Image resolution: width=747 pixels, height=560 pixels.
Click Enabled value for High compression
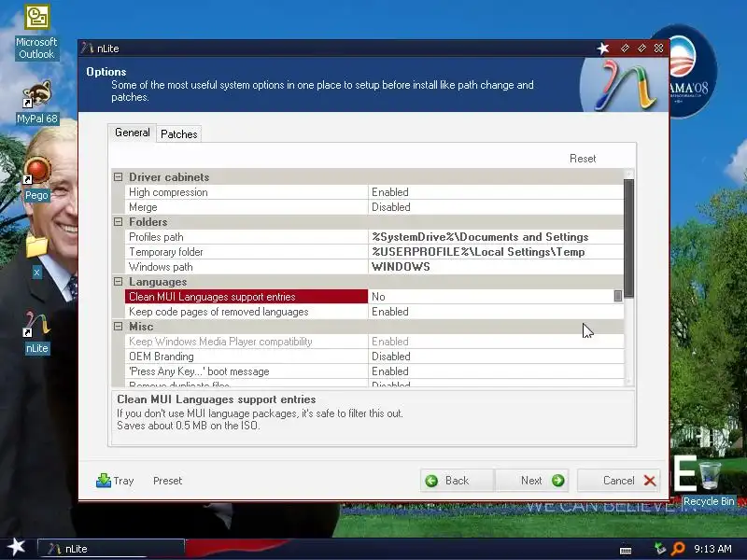496,192
